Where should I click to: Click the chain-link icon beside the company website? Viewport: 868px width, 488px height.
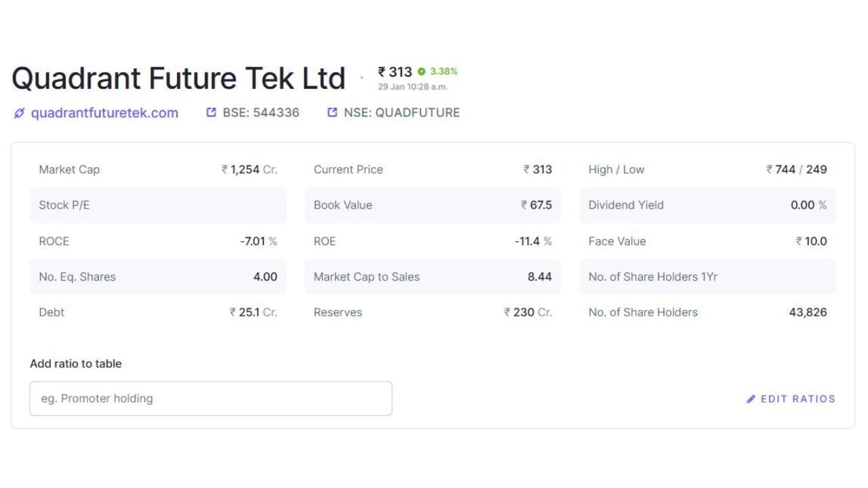(19, 113)
